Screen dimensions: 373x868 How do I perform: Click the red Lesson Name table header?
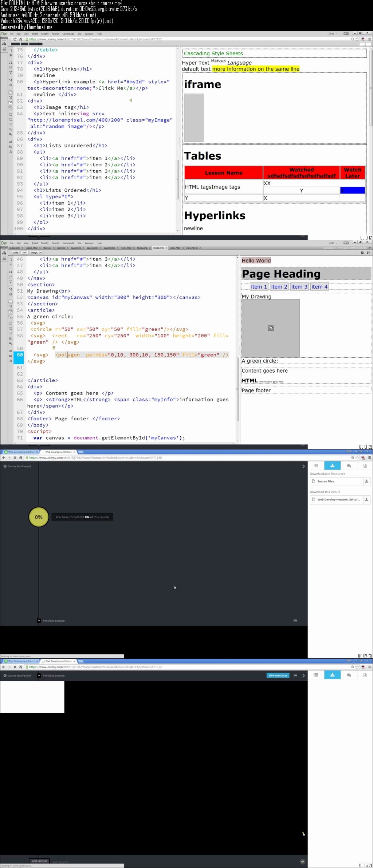tap(224, 173)
